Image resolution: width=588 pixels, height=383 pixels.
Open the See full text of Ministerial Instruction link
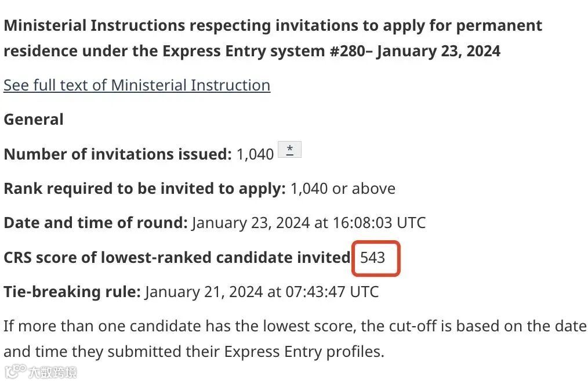(x=137, y=85)
